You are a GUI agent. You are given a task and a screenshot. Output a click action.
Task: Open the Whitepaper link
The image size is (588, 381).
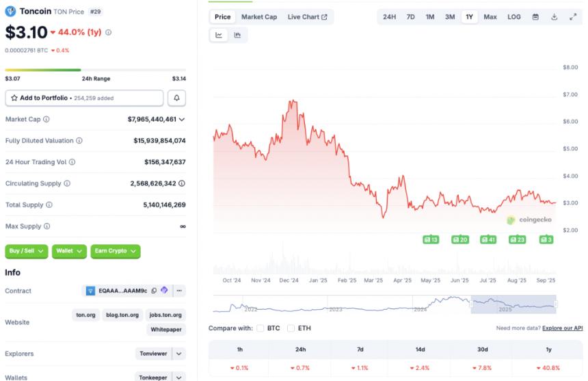pos(166,330)
